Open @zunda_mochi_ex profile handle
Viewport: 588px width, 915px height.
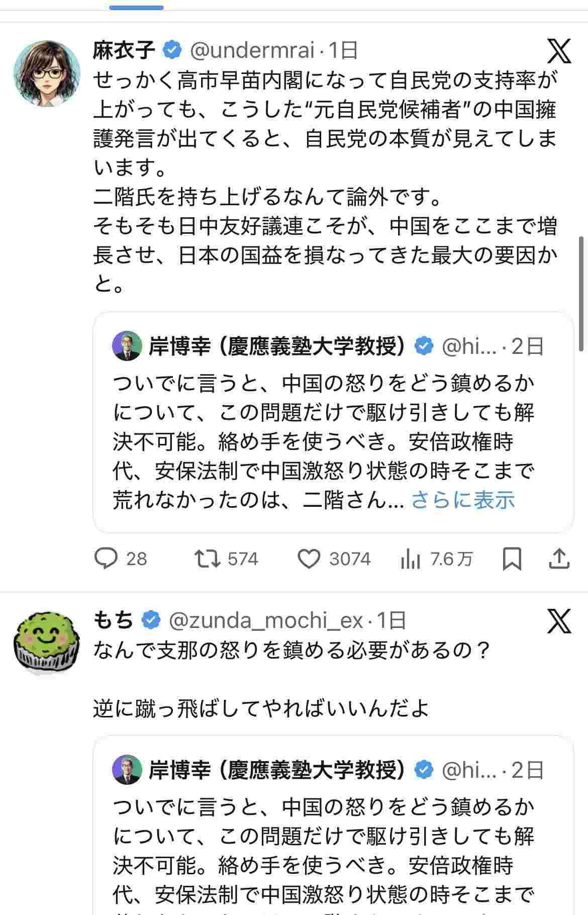coord(266,621)
